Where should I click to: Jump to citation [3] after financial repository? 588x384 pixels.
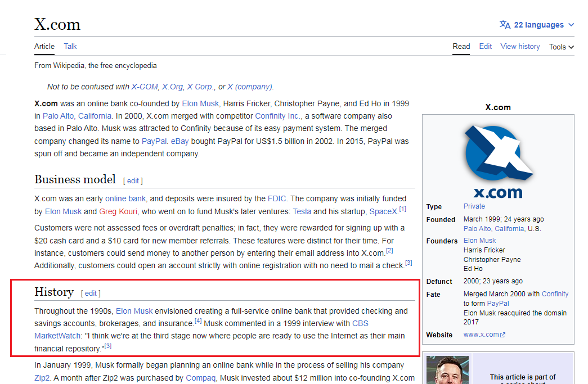click(108, 346)
